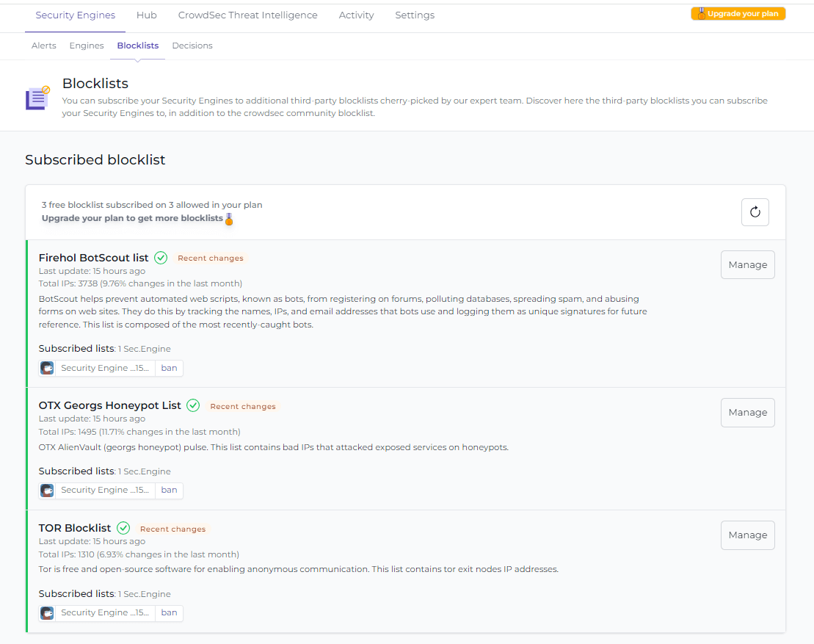Click the green check icon beside OTX Georgs Honeypot List
This screenshot has width=814, height=644.
[193, 405]
